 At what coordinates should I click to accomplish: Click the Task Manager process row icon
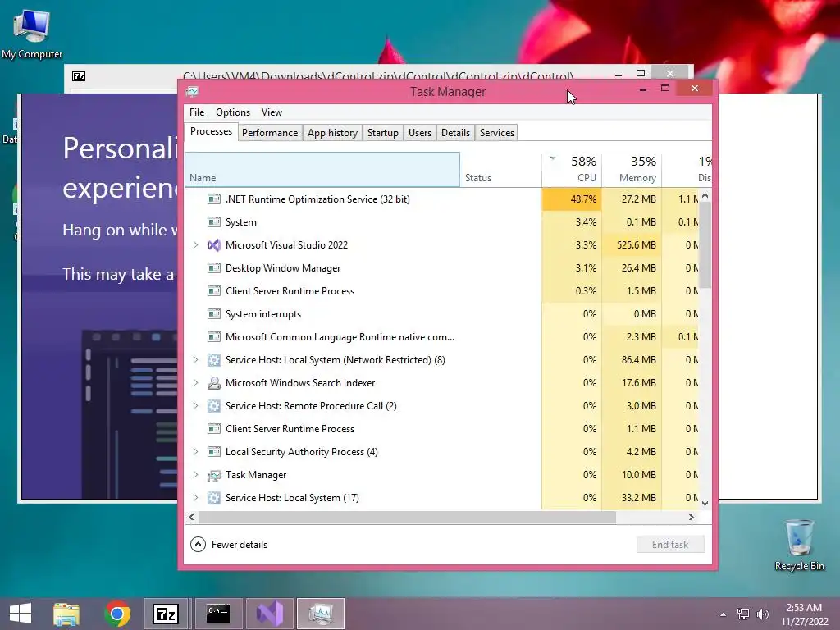[x=214, y=475]
